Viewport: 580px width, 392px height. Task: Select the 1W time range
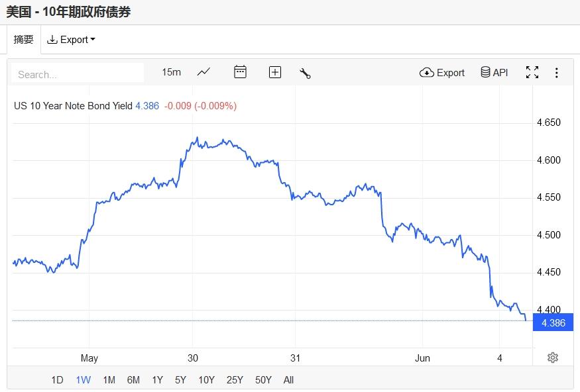(83, 379)
